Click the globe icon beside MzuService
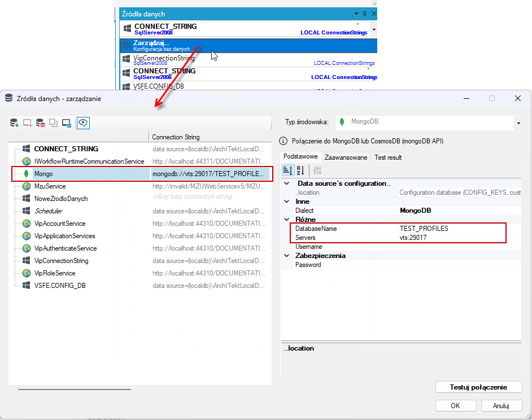Image resolution: width=532 pixels, height=420 pixels. pyautogui.click(x=27, y=186)
